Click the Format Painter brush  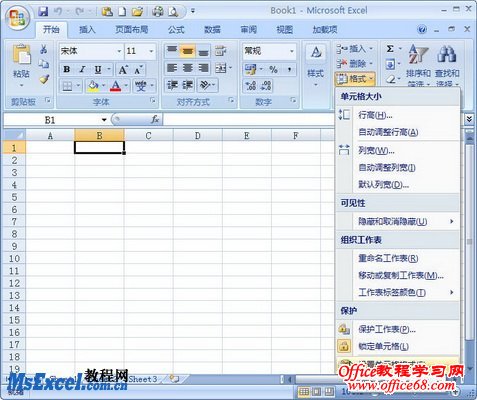(x=44, y=79)
